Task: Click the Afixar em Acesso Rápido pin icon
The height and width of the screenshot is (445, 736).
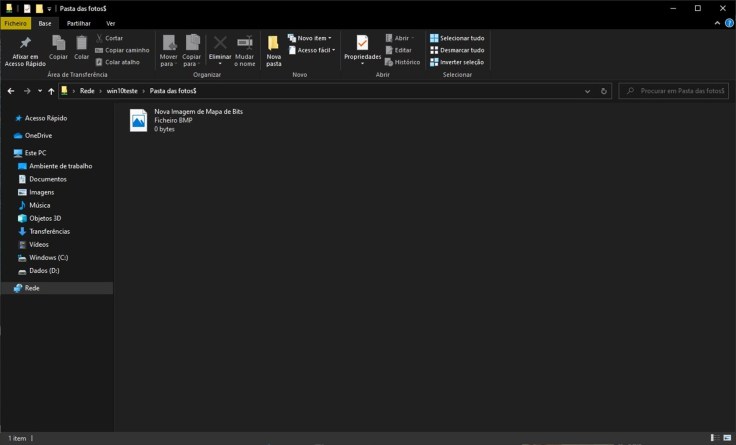Action: click(25, 43)
